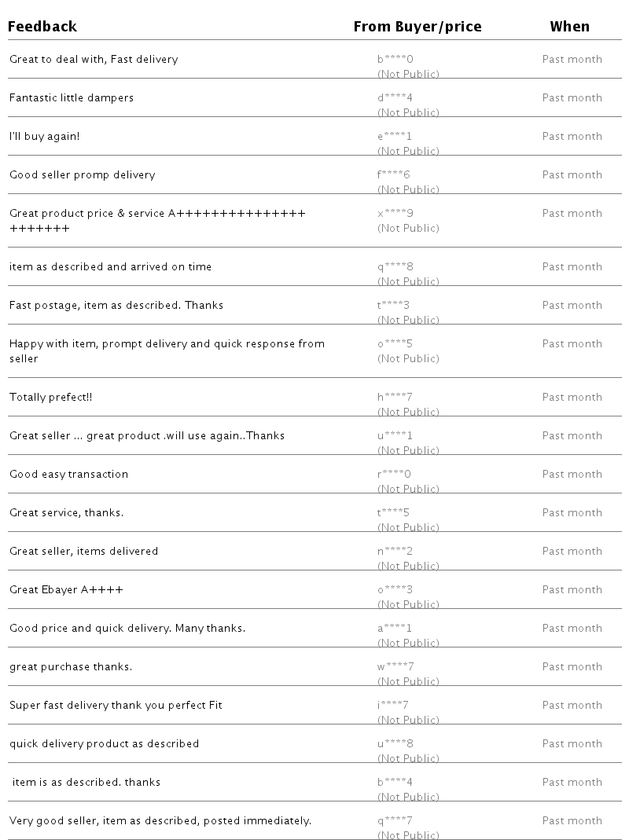Viewport: 629px width, 840px height.
Task: Click "Past month" beside buyer a****1
Action: (572, 628)
